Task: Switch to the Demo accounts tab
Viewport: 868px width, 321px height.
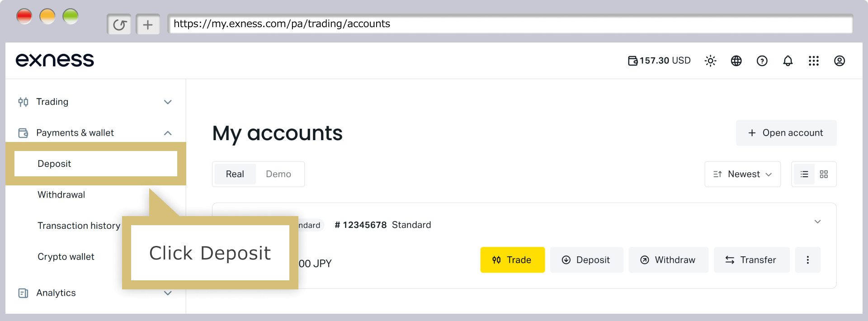Action: (278, 174)
